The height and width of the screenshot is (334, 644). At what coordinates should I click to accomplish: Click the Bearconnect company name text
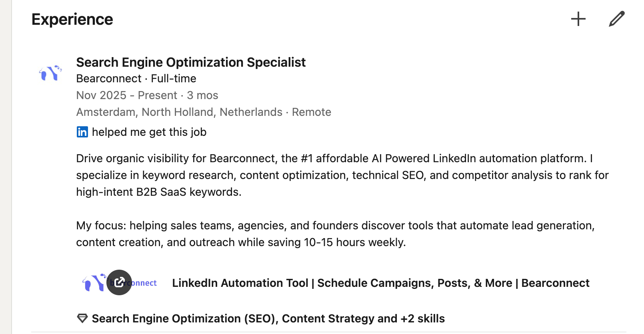[x=109, y=79]
